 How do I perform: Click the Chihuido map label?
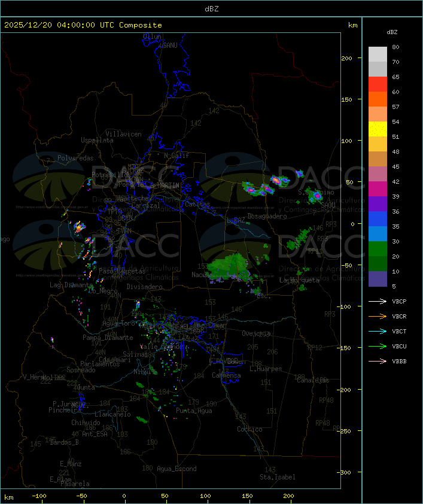86,423
